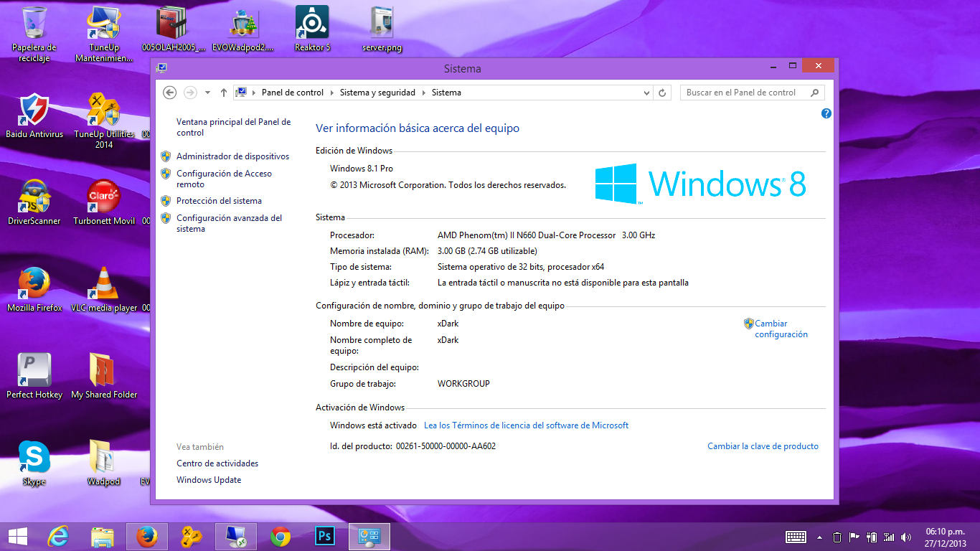The width and height of the screenshot is (980, 551).
Task: Expand chevron after Sistema y seguridad breadcrumb
Action: (423, 93)
